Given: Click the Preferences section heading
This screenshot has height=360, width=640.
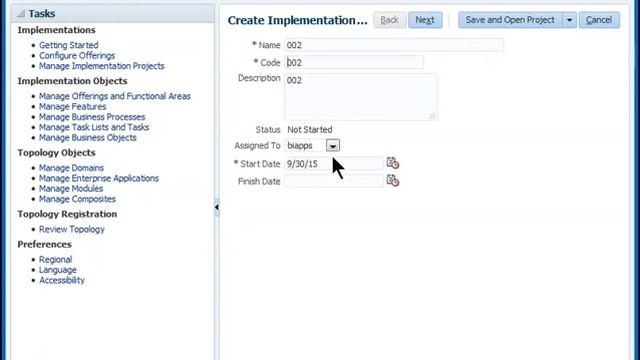Looking at the screenshot, I should (x=44, y=244).
